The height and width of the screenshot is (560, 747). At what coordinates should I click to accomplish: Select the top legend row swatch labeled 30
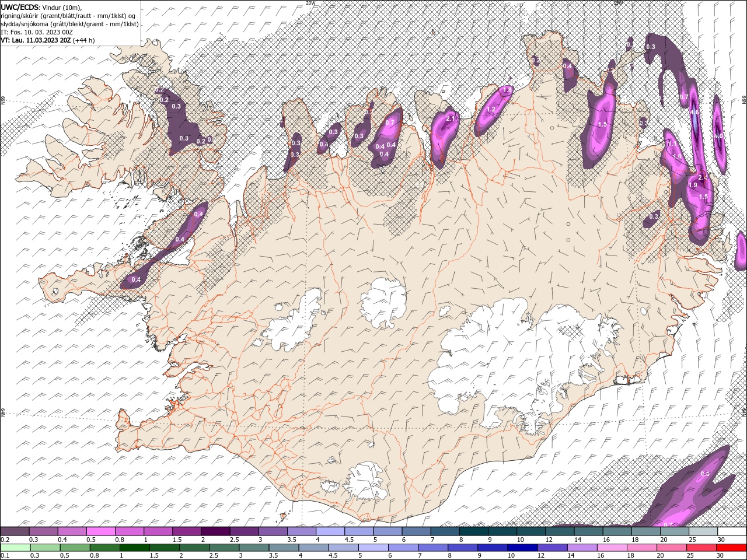tap(732, 531)
